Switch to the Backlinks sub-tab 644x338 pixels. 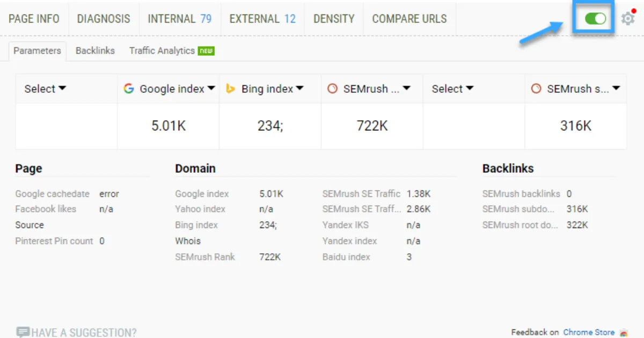click(x=95, y=51)
